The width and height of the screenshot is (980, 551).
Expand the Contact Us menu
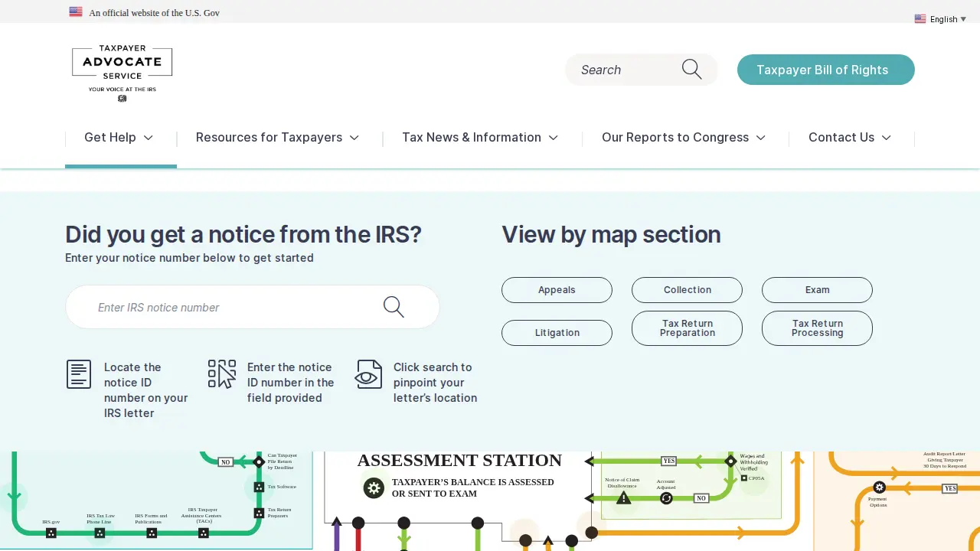[x=850, y=137]
